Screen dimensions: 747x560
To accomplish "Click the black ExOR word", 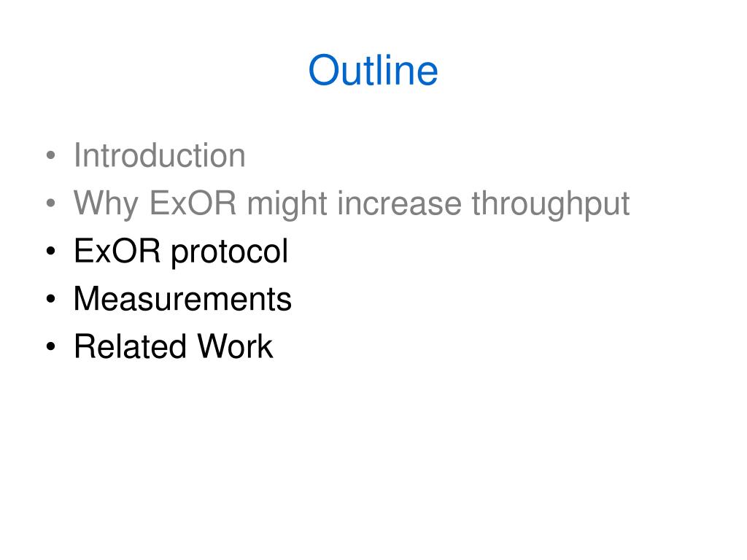I will click(x=117, y=251).
